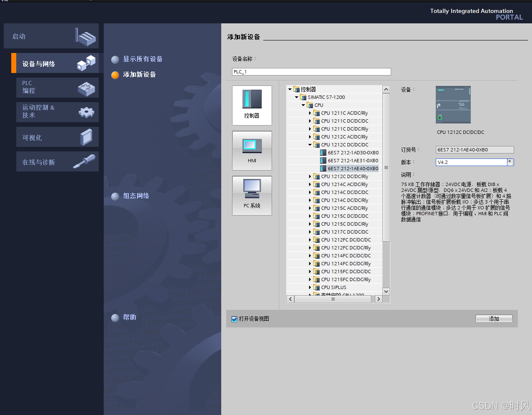
Task: Select order number 6ES7 212-1AE31-0XB0
Action: (353, 161)
